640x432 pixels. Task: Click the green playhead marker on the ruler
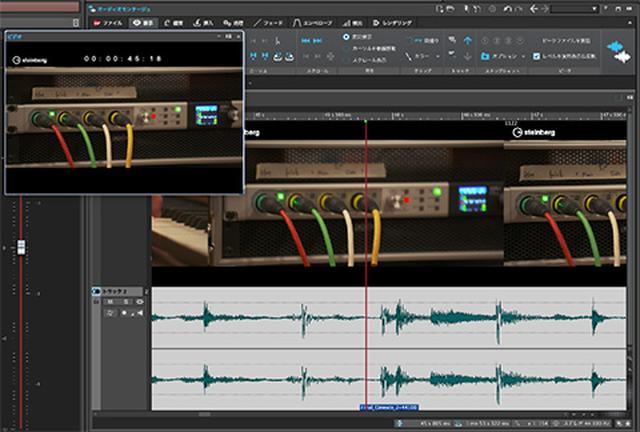pos(365,121)
